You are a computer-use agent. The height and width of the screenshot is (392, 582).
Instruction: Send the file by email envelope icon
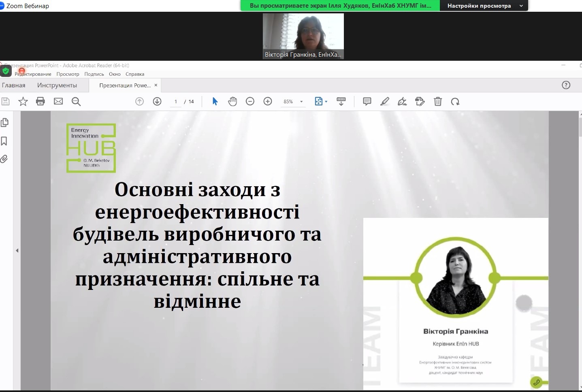tap(58, 101)
